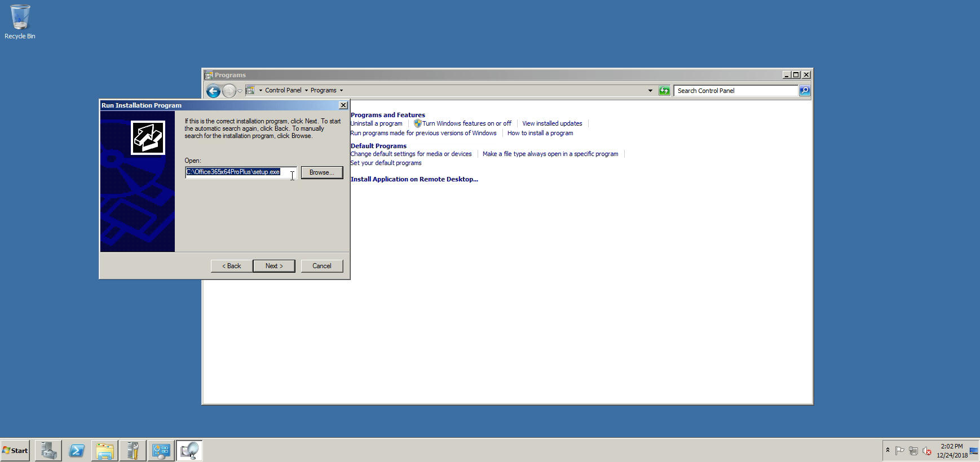Screen dimensions: 980x462
Task: Click the Browse... button
Action: [x=321, y=172]
